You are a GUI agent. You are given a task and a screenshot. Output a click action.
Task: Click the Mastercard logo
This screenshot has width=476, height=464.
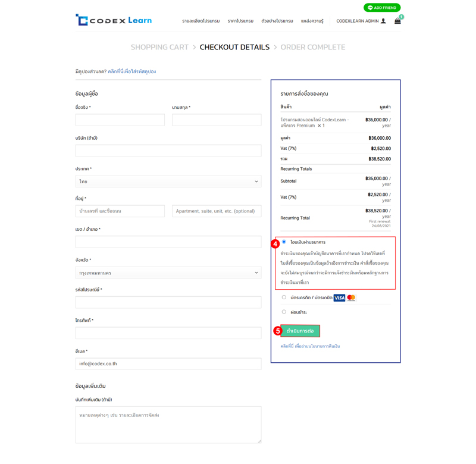click(351, 298)
